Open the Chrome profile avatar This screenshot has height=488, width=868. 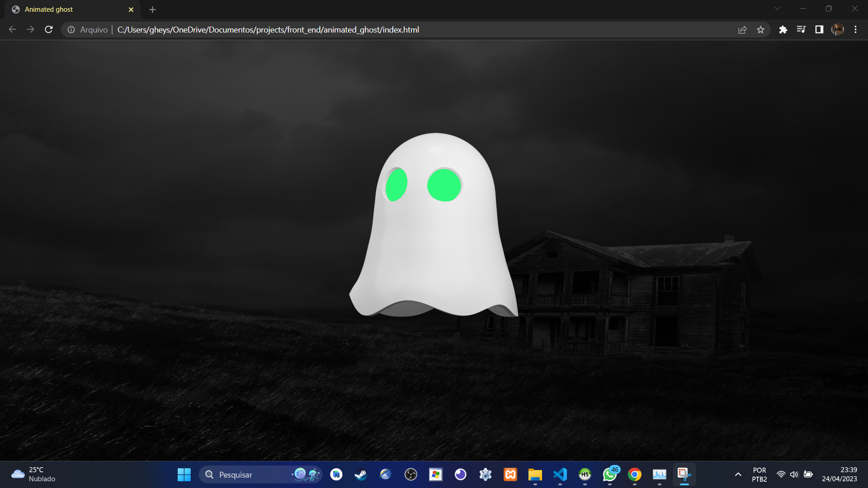[x=837, y=30]
